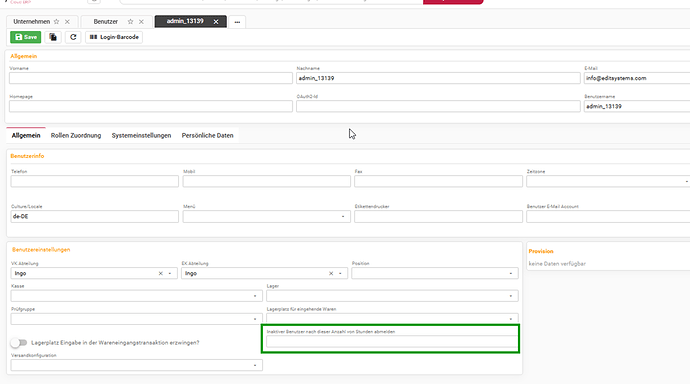Click the Telefon input field
The width and height of the screenshot is (690, 384).
[x=95, y=181]
